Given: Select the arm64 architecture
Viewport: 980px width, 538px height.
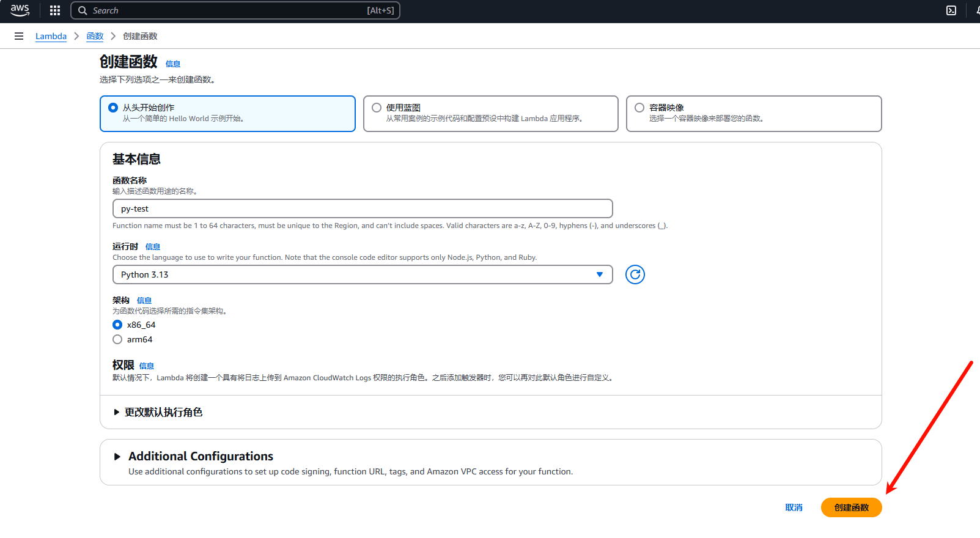Looking at the screenshot, I should click(x=117, y=339).
